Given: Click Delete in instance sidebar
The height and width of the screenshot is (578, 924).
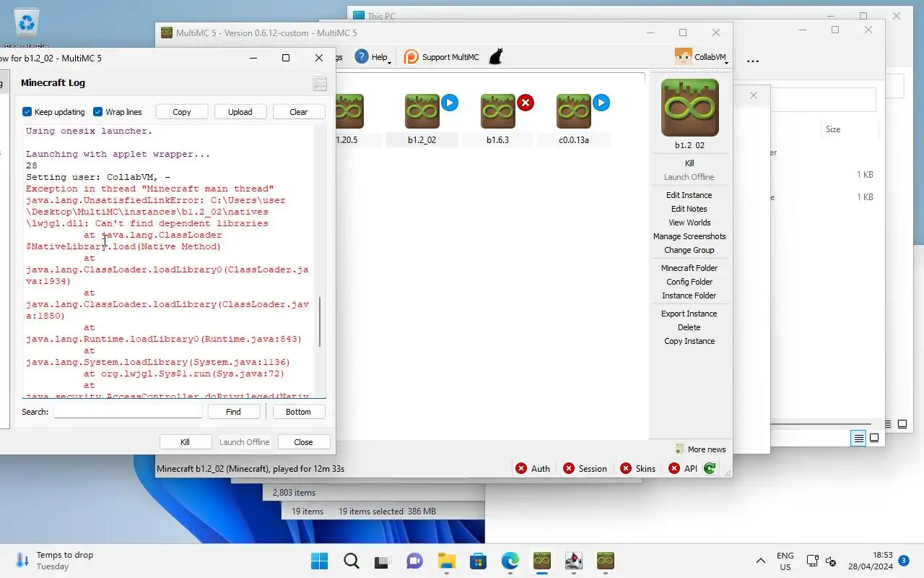Looking at the screenshot, I should tap(689, 327).
